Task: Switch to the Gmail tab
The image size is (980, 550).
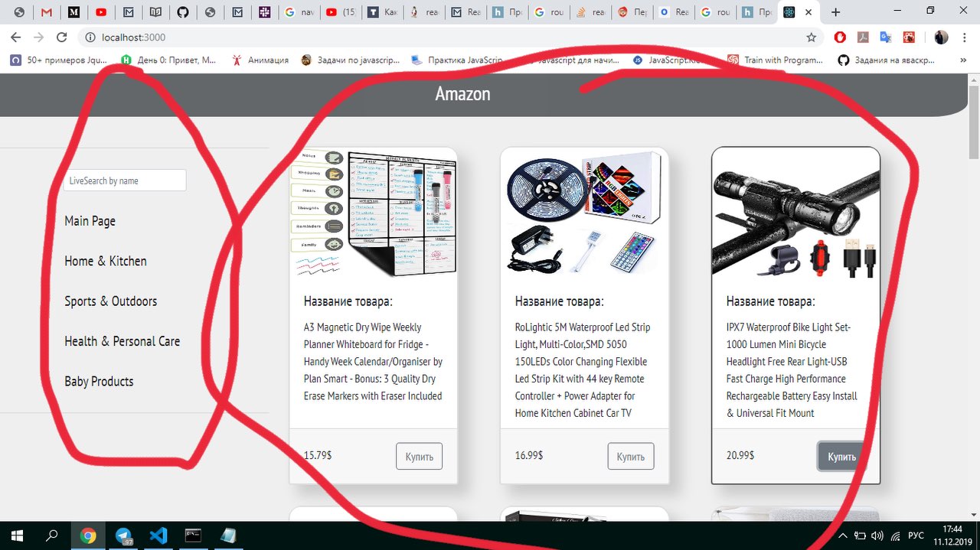Action: click(x=47, y=12)
